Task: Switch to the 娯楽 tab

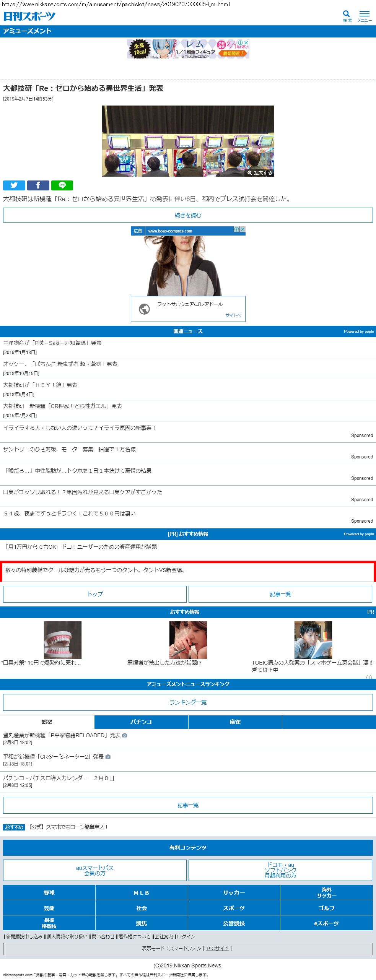Action: [47, 722]
